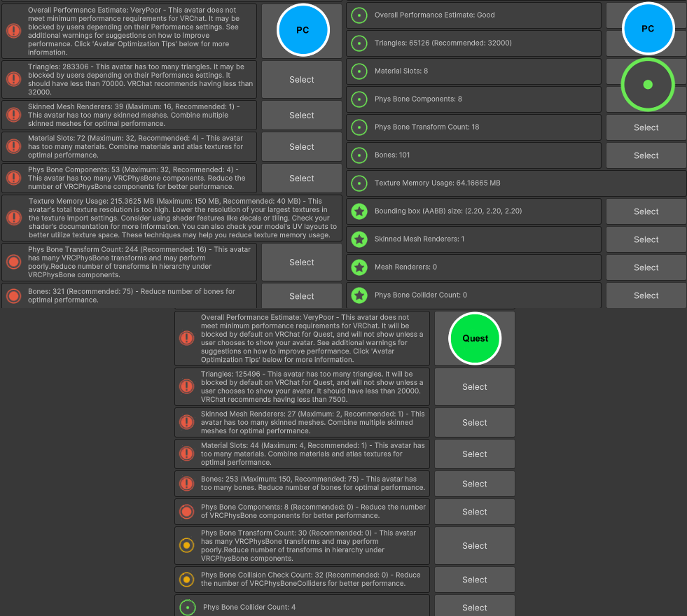Image resolution: width=687 pixels, height=616 pixels.
Task: Click the green Quest platform badge
Action: [x=475, y=338]
